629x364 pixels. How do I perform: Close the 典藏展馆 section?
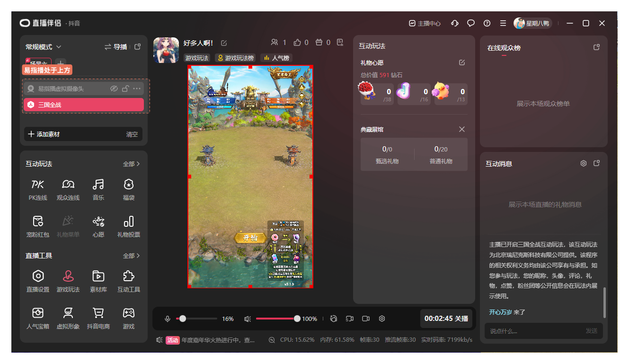pos(462,129)
